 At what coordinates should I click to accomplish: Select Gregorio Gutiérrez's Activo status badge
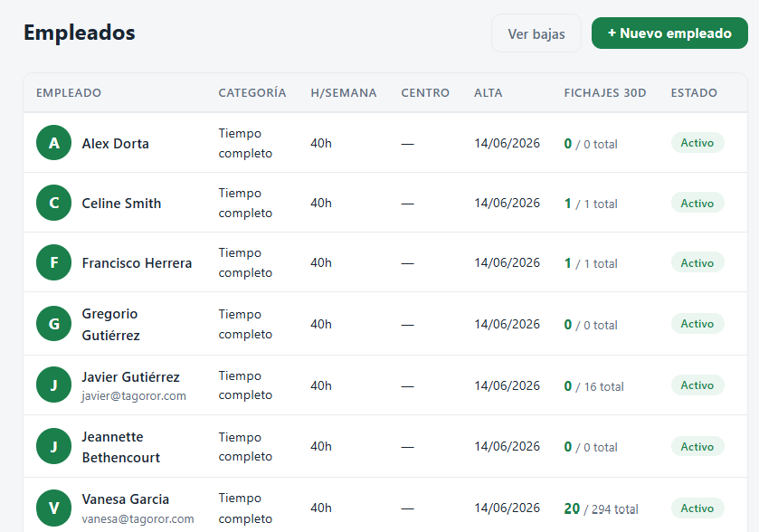697,323
